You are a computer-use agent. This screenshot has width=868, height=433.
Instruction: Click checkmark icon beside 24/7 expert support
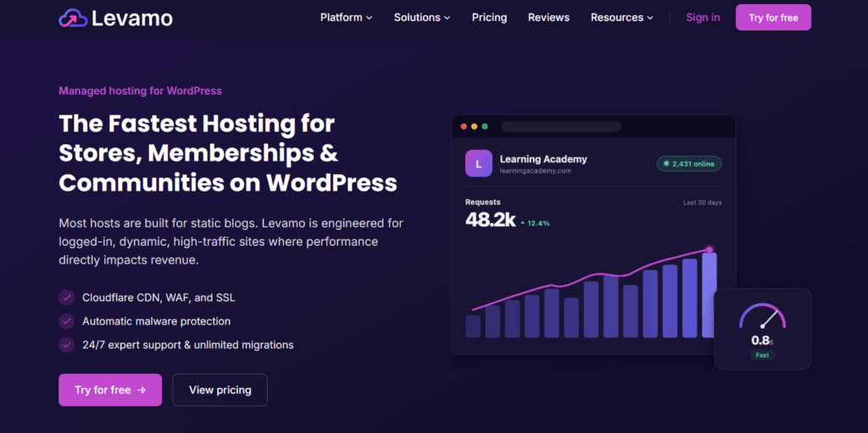click(66, 344)
